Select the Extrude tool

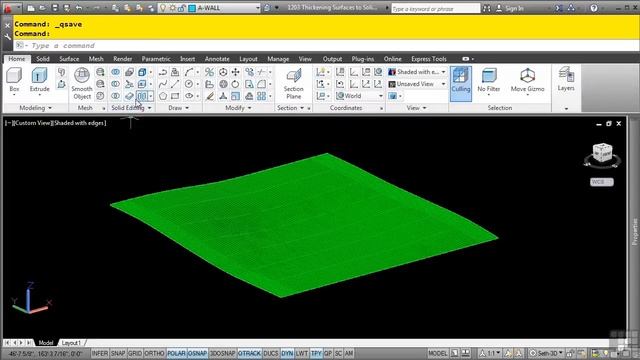[x=39, y=81]
